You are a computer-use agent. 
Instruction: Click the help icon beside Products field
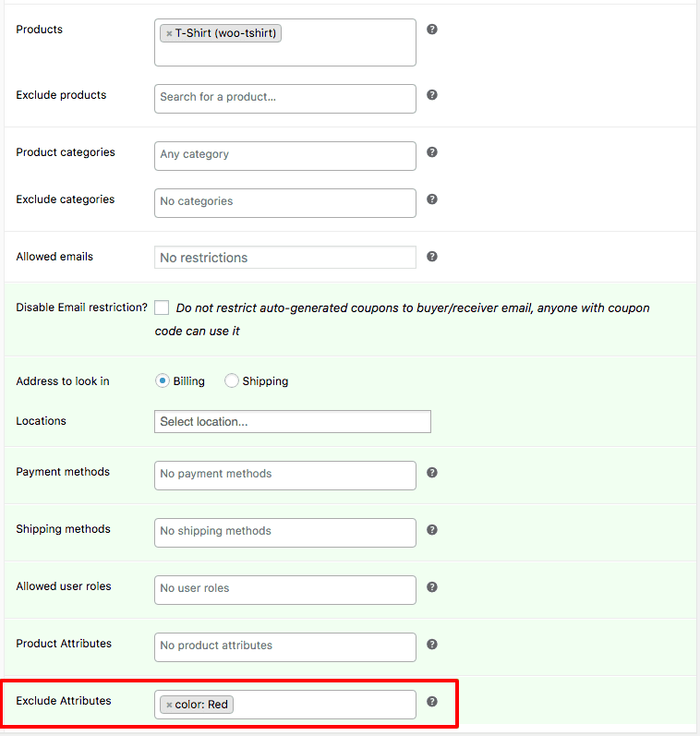[x=432, y=30]
